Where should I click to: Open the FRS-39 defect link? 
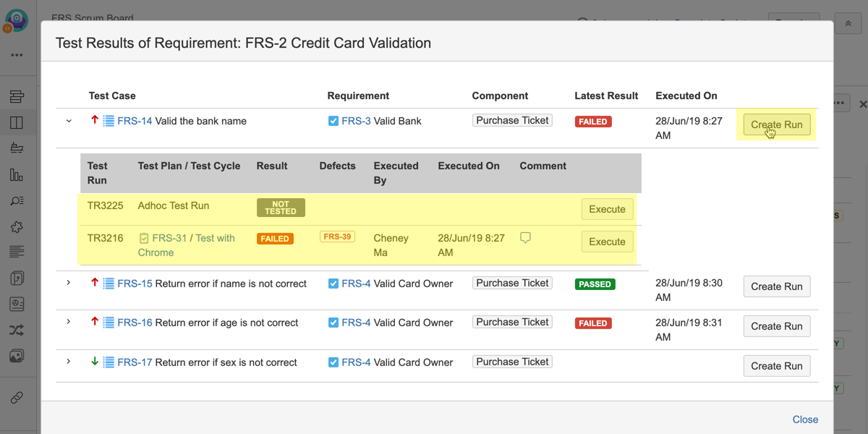pos(337,237)
